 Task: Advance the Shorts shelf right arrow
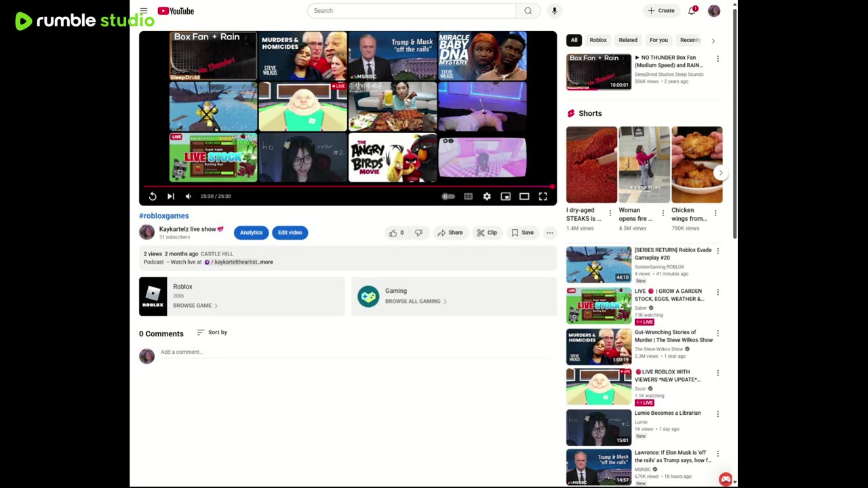click(x=720, y=172)
